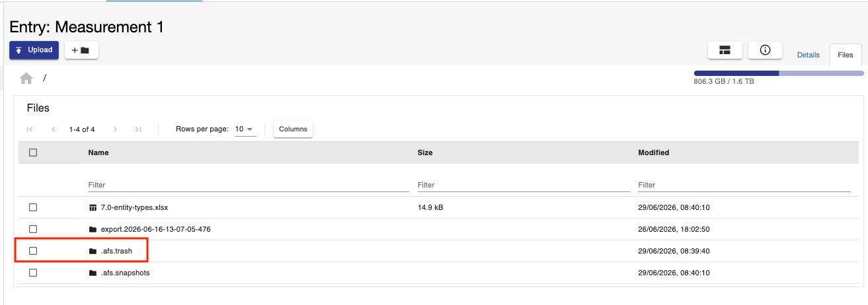The image size is (868, 305).
Task: Create a new folder with the plus-folder button
Action: (x=81, y=50)
